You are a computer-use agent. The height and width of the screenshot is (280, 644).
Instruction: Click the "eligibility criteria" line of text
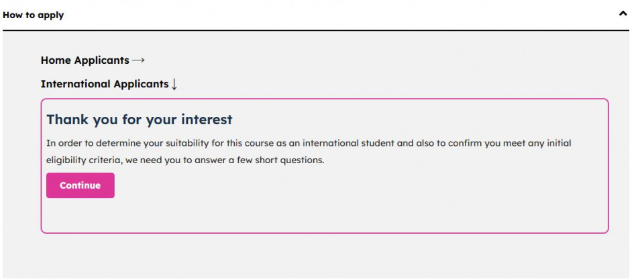pyautogui.click(x=184, y=160)
